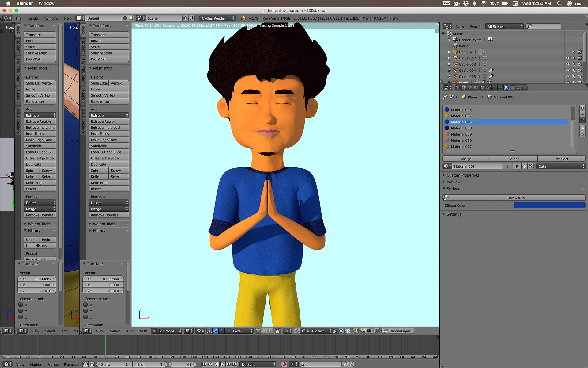Open the Mesh menu in viewport header
Image resolution: width=588 pixels, height=368 pixels.
pyautogui.click(x=142, y=331)
